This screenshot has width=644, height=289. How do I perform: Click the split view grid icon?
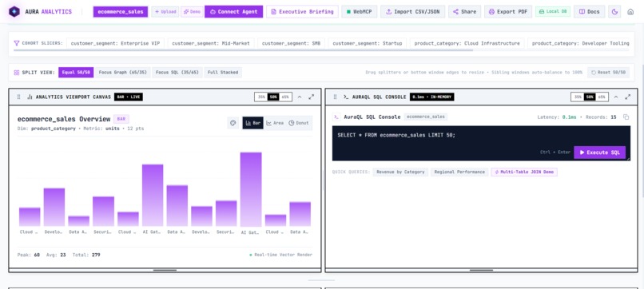17,72
